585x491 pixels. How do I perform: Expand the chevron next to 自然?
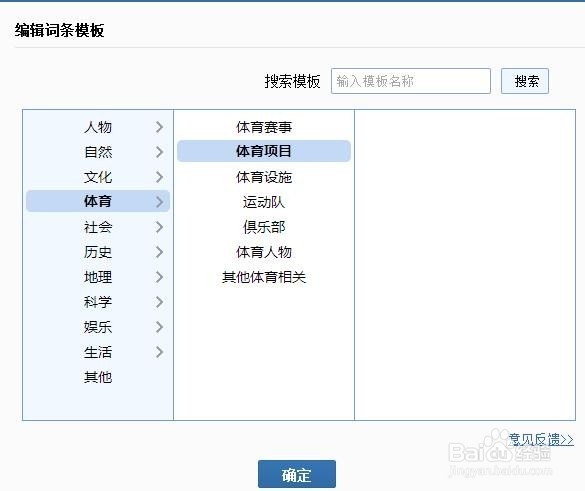point(159,152)
